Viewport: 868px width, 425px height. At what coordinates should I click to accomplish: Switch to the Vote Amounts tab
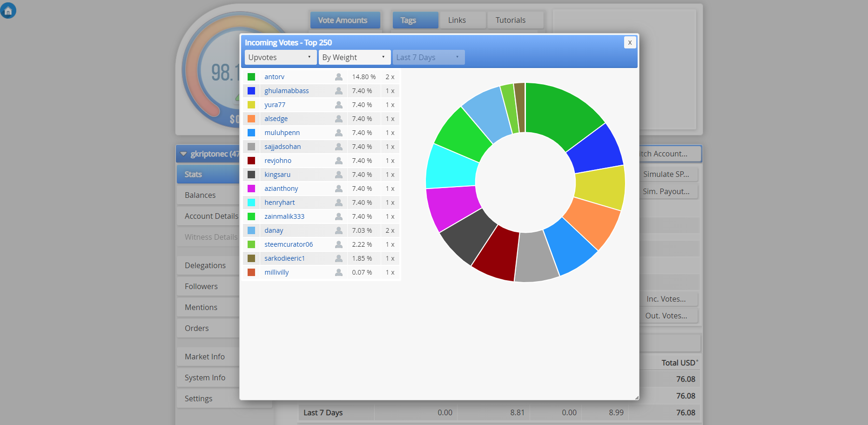pos(345,20)
